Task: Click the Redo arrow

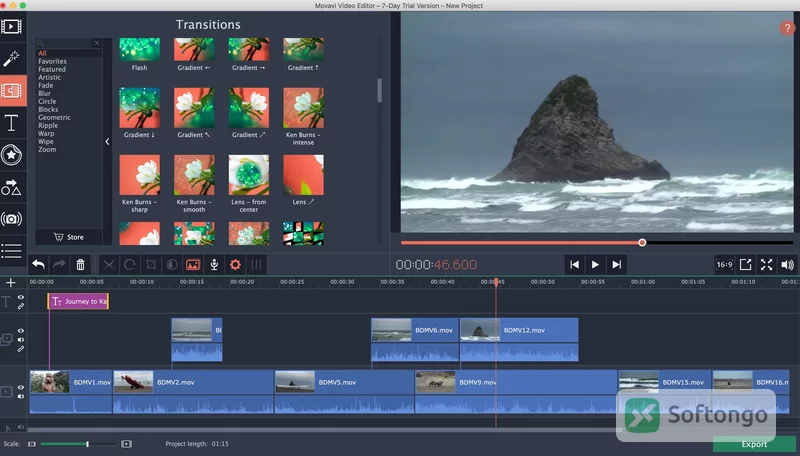Action: (x=59, y=264)
